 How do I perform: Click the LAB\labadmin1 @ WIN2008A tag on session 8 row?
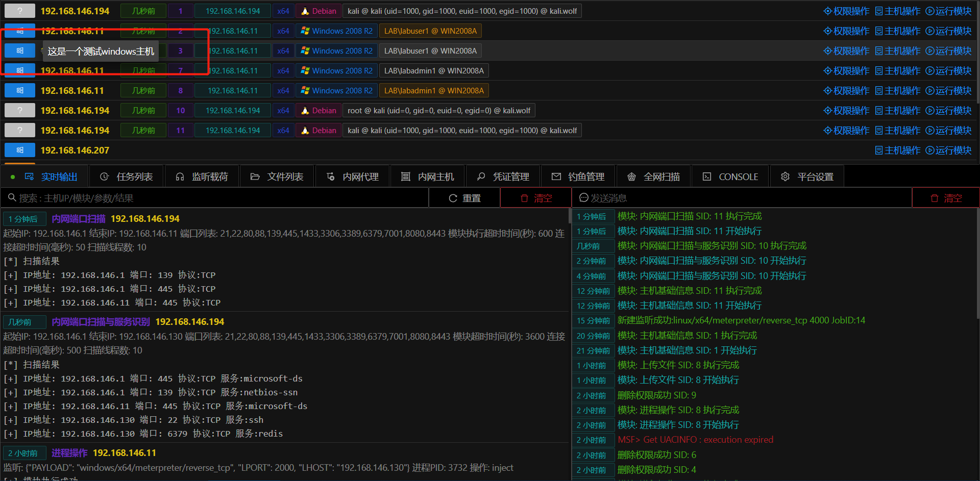coord(434,90)
